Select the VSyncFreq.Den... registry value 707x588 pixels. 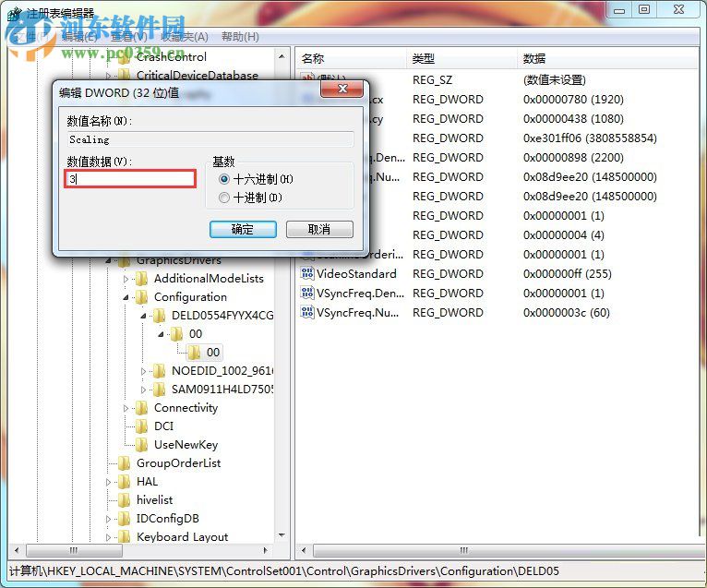tap(360, 294)
